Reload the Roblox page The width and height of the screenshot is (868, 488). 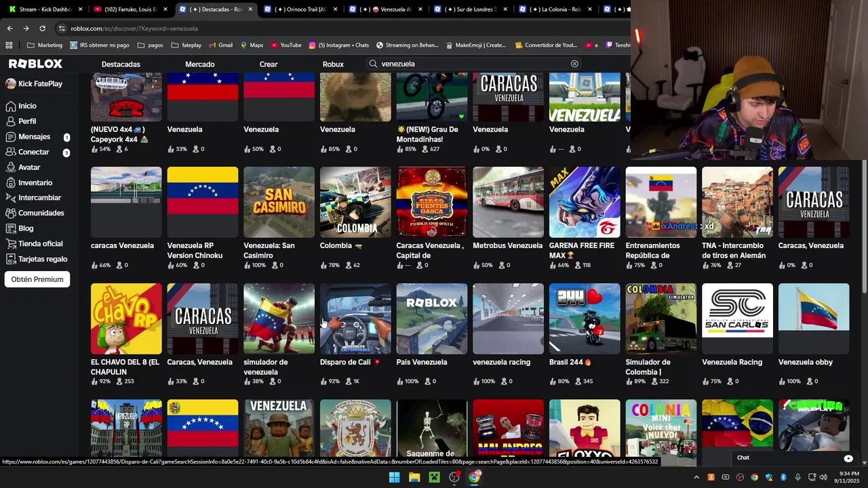click(x=42, y=28)
